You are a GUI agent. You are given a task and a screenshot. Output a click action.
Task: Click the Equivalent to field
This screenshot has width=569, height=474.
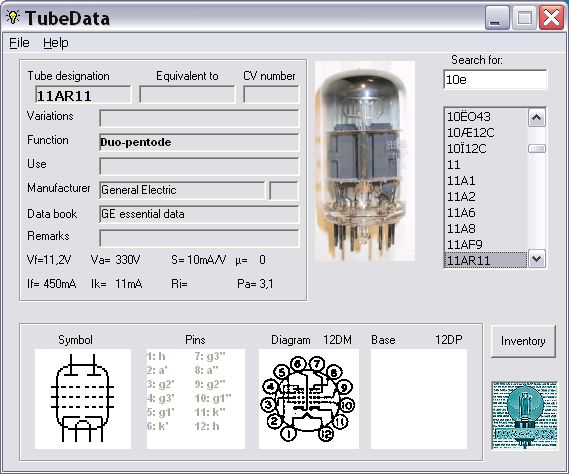(x=187, y=94)
